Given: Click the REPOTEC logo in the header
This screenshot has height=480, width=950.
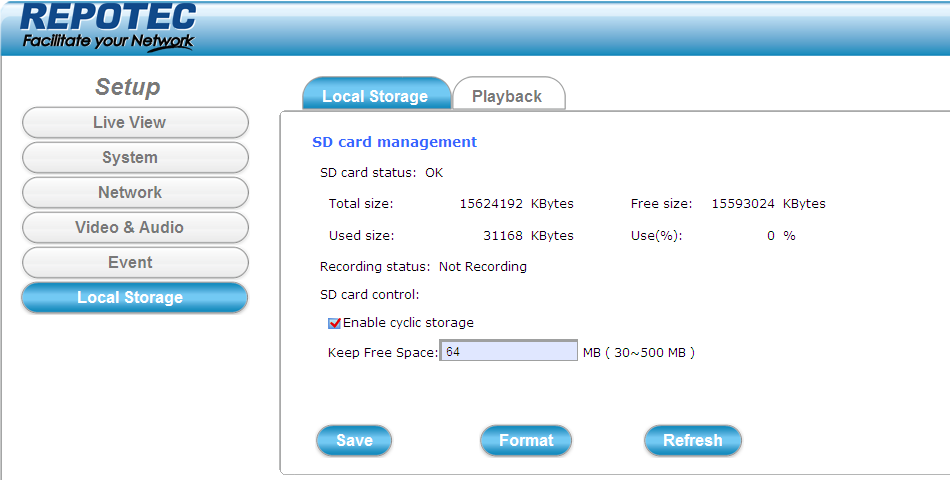Looking at the screenshot, I should [107, 27].
